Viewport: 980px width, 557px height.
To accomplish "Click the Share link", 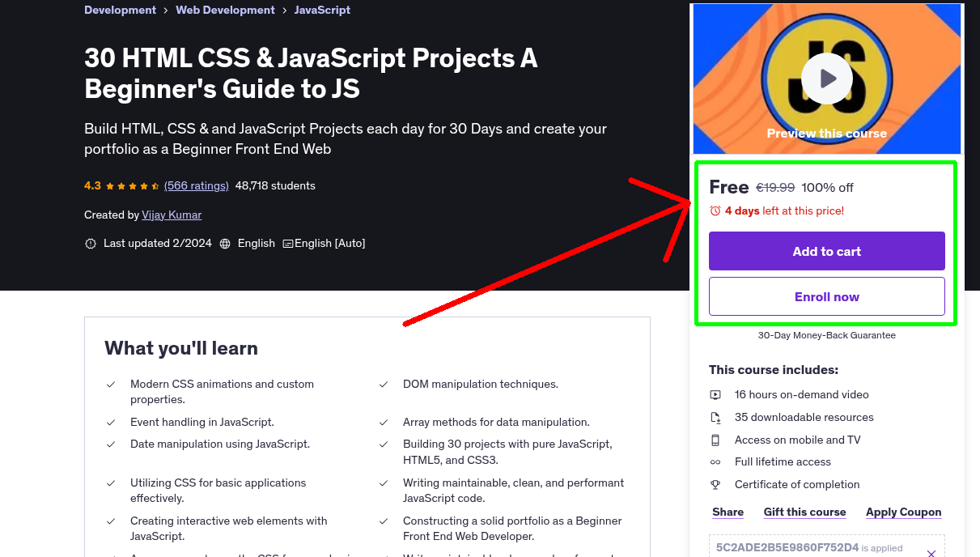I will pos(728,512).
